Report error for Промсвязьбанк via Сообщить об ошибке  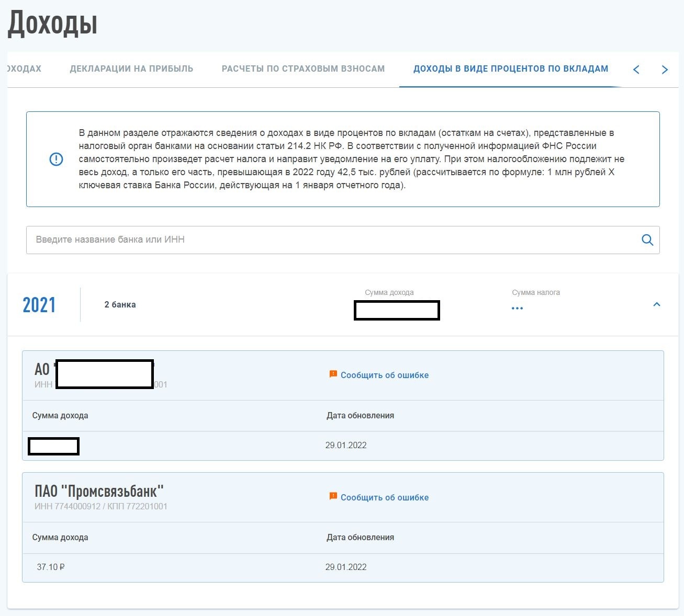tap(384, 497)
